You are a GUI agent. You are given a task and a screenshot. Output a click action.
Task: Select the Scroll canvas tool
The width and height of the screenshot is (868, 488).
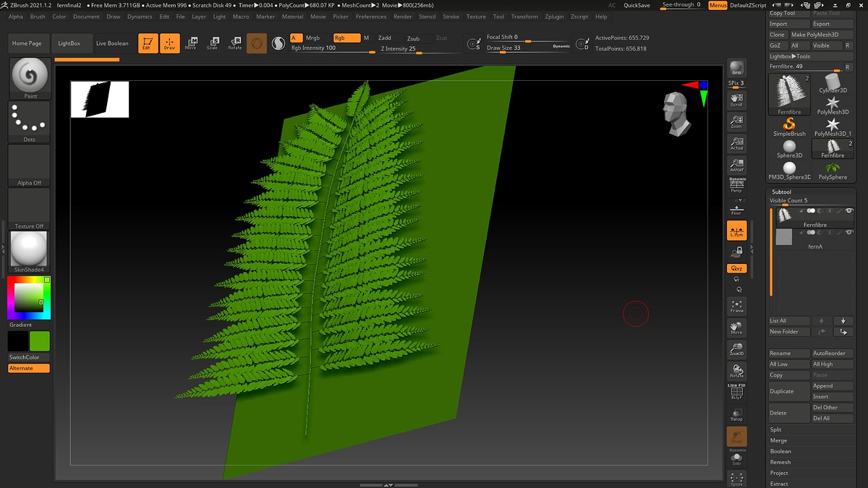736,100
